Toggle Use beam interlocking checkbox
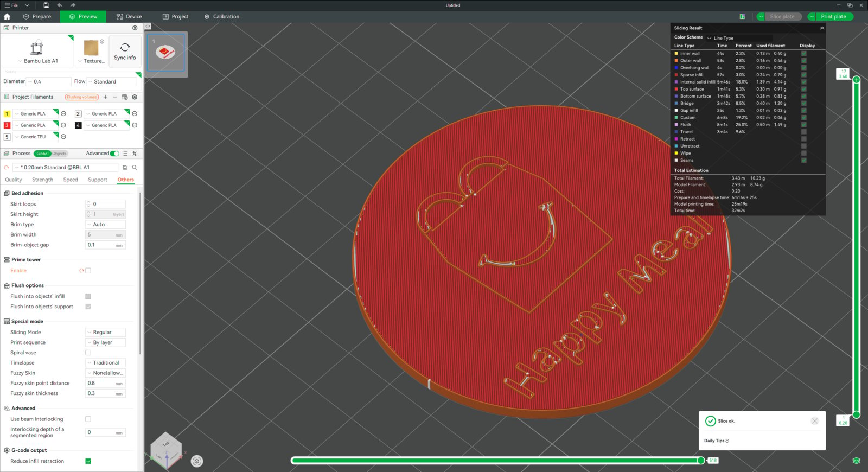868x472 pixels. tap(88, 419)
